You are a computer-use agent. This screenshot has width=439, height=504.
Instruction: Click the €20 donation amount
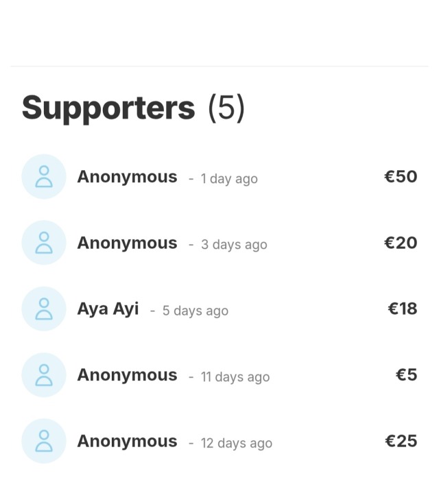(401, 243)
